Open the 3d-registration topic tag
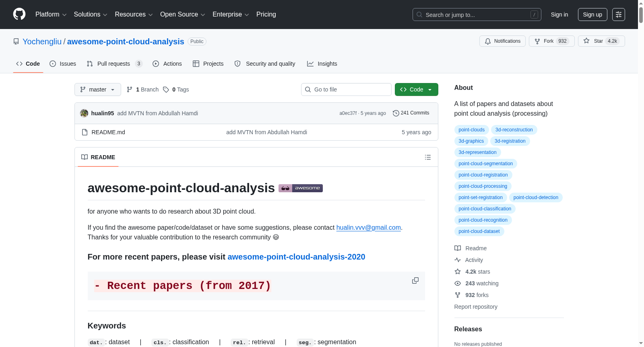This screenshot has width=644, height=347. click(x=510, y=141)
